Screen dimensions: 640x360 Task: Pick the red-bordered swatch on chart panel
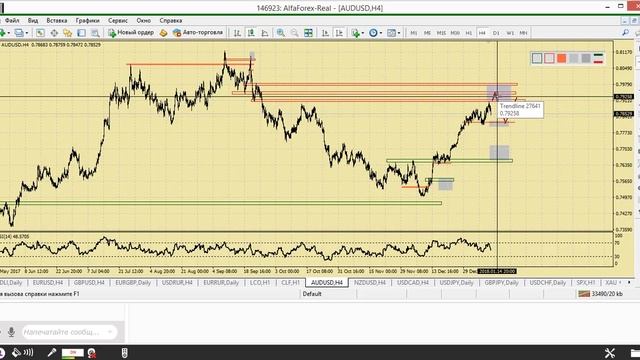(549, 58)
